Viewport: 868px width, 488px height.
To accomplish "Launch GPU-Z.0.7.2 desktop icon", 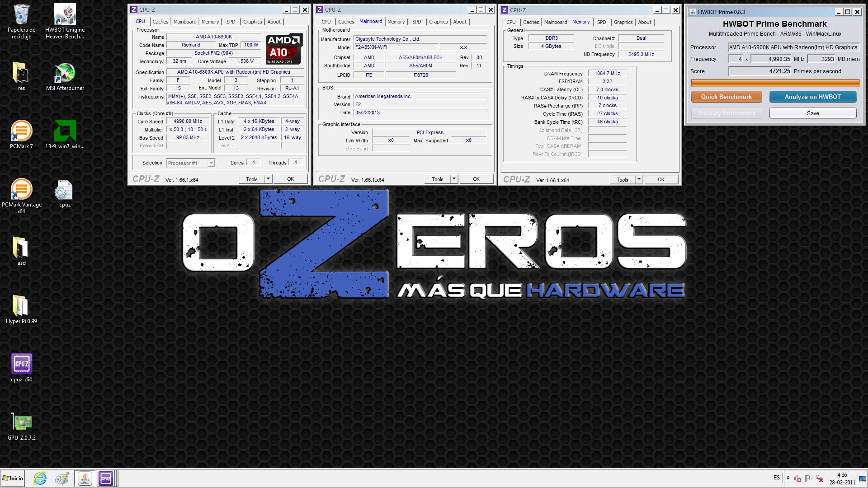I will coord(21,426).
